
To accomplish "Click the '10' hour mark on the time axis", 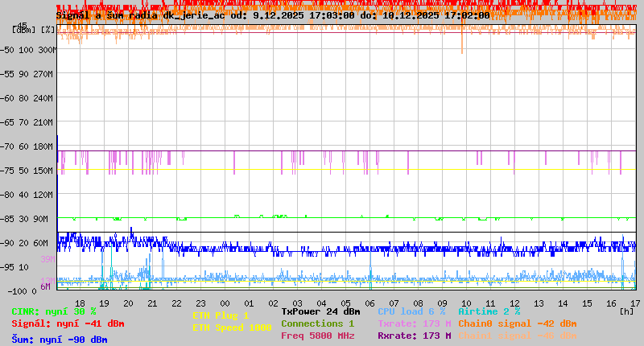I will pos(467,303).
